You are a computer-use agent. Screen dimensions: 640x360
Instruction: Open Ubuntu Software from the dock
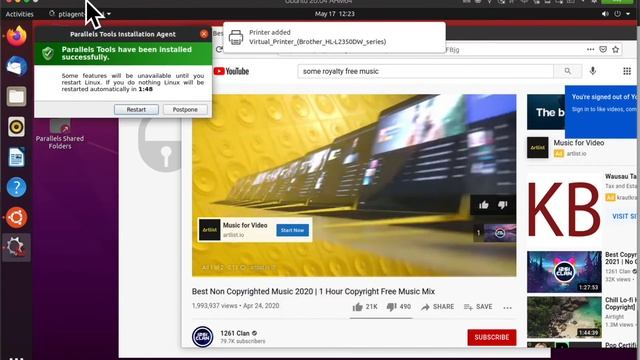16,218
